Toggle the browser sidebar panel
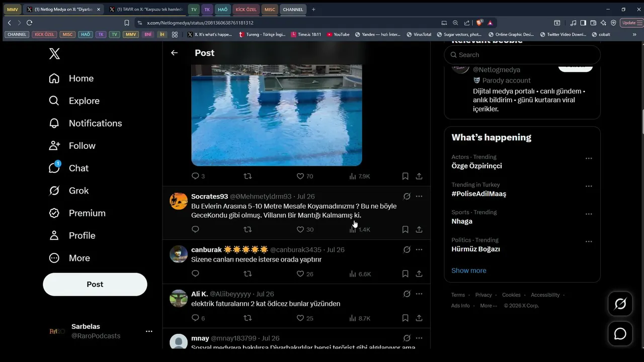The width and height of the screenshot is (644, 362). click(583, 23)
